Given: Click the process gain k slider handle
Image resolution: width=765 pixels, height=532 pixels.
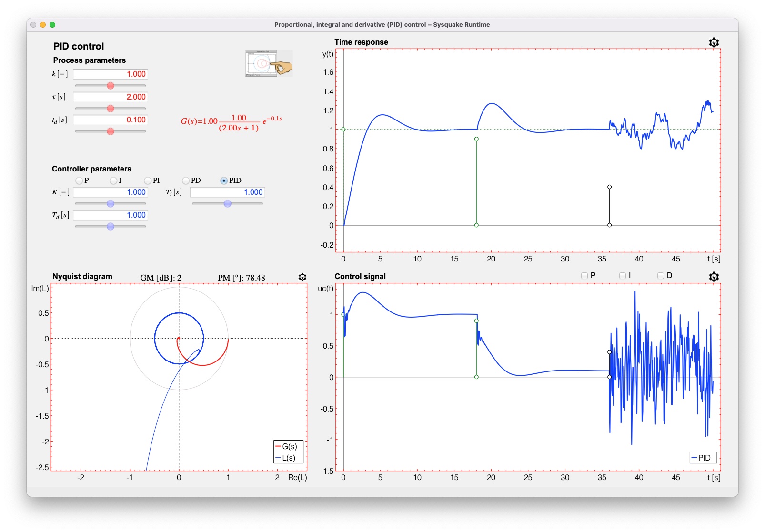Looking at the screenshot, I should (x=111, y=86).
